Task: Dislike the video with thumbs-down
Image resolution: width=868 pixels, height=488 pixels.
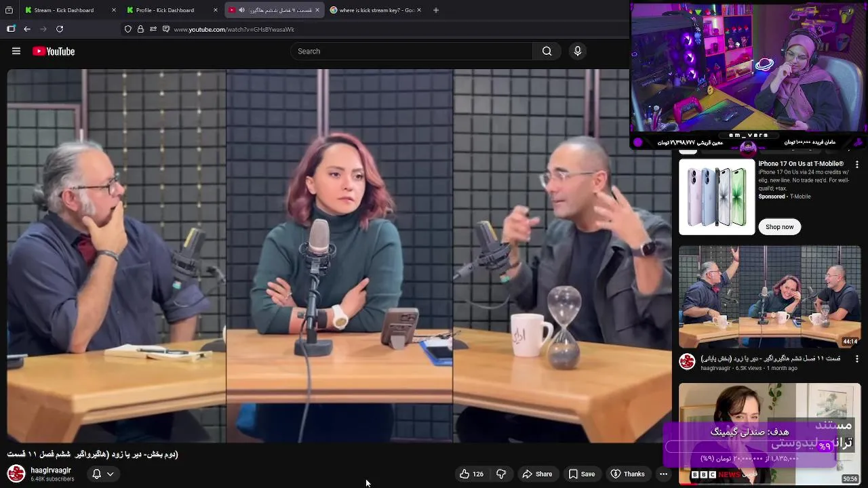Action: [501, 474]
